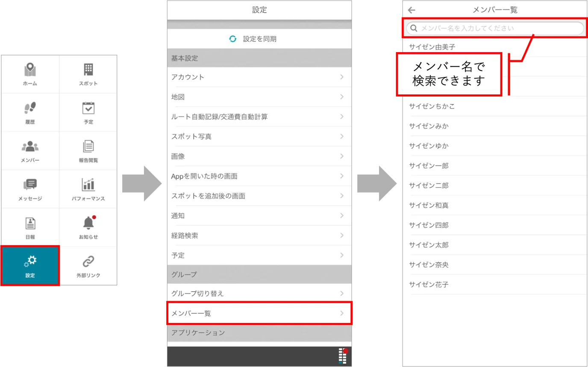
Task: Select the メンバー people icon
Action: (30, 146)
